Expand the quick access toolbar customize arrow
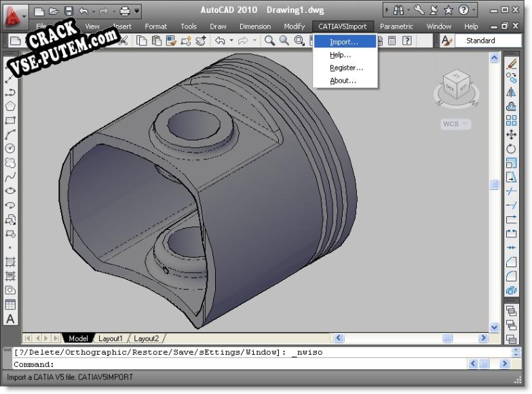The image size is (532, 394). coord(137,11)
